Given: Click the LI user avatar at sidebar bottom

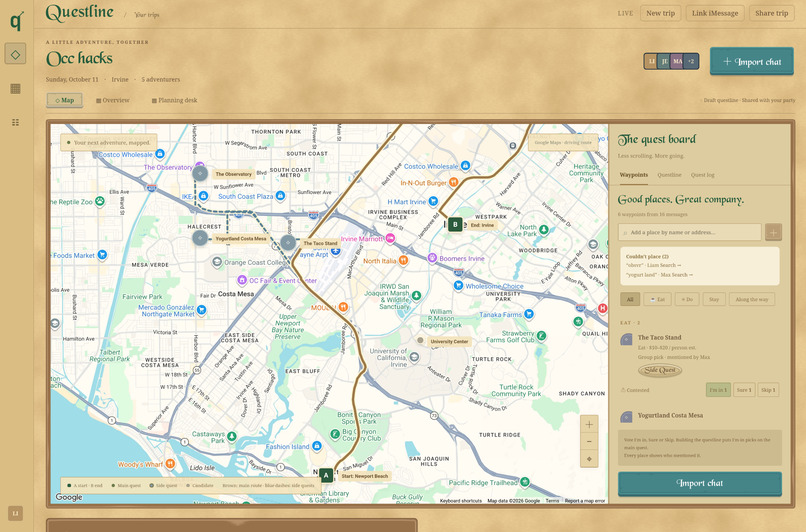Looking at the screenshot, I should click(15, 513).
